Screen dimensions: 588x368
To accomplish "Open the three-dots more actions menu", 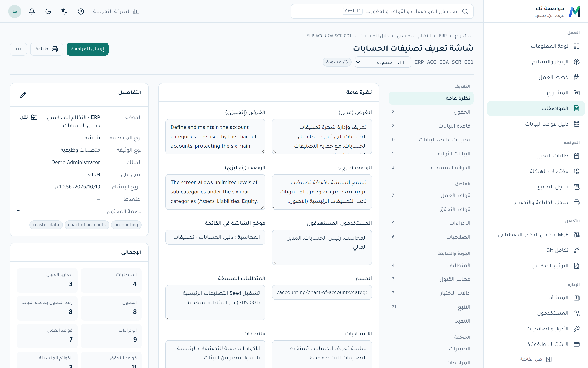I will pos(18,49).
